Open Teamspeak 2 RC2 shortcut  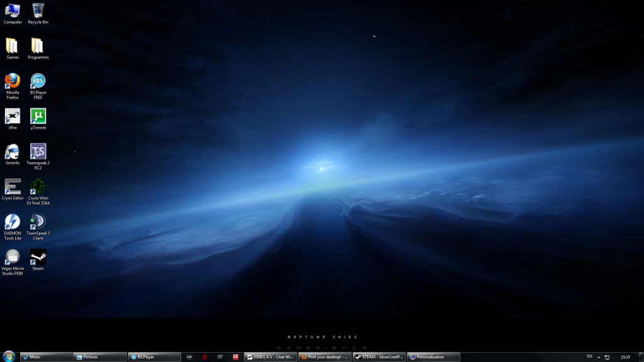point(38,151)
